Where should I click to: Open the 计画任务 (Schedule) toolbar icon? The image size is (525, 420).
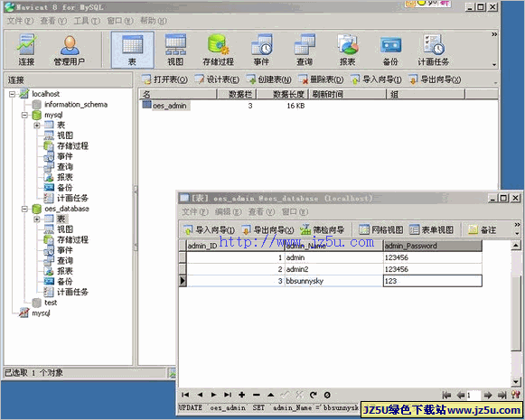pos(433,50)
